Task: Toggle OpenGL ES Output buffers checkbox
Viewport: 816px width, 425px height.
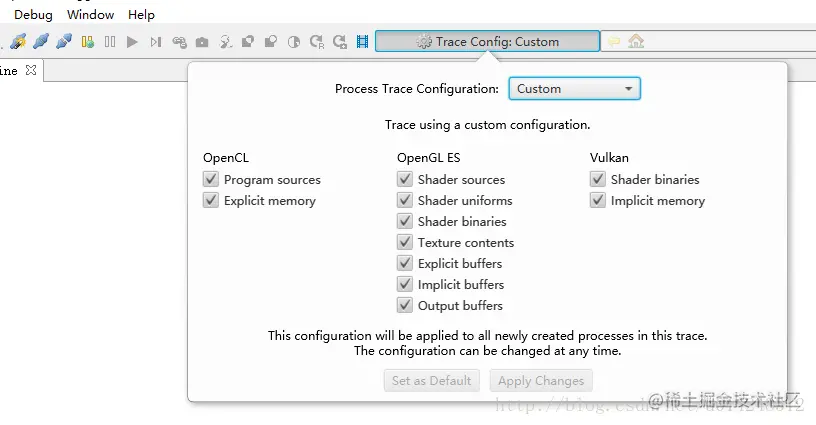Action: pos(405,306)
